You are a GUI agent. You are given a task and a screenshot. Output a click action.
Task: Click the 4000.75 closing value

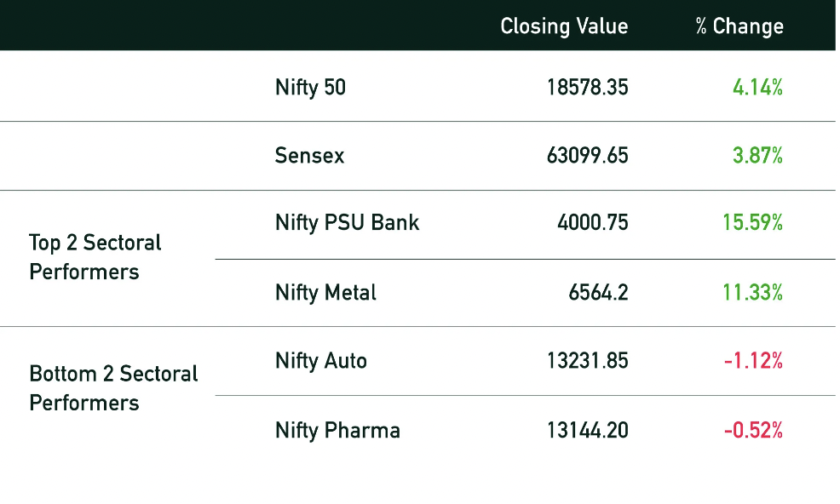(x=592, y=223)
